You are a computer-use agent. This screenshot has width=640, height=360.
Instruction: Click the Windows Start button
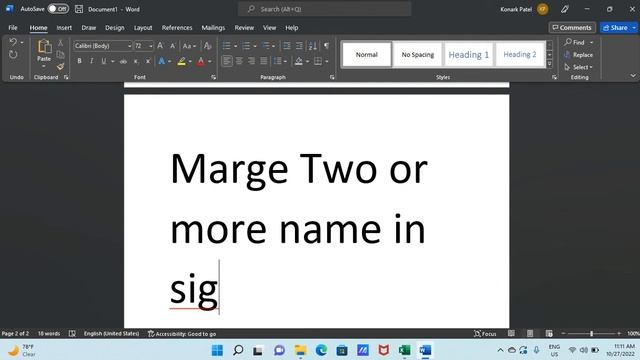[217, 350]
